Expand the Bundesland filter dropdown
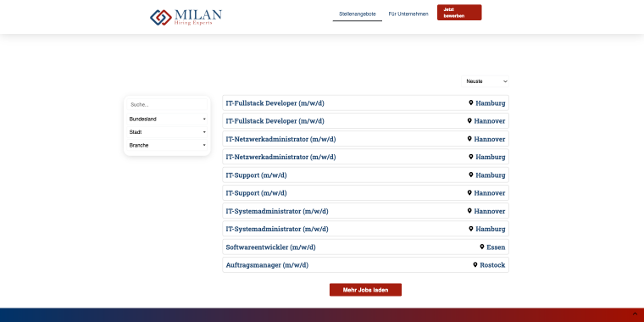644x322 pixels. pos(167,119)
